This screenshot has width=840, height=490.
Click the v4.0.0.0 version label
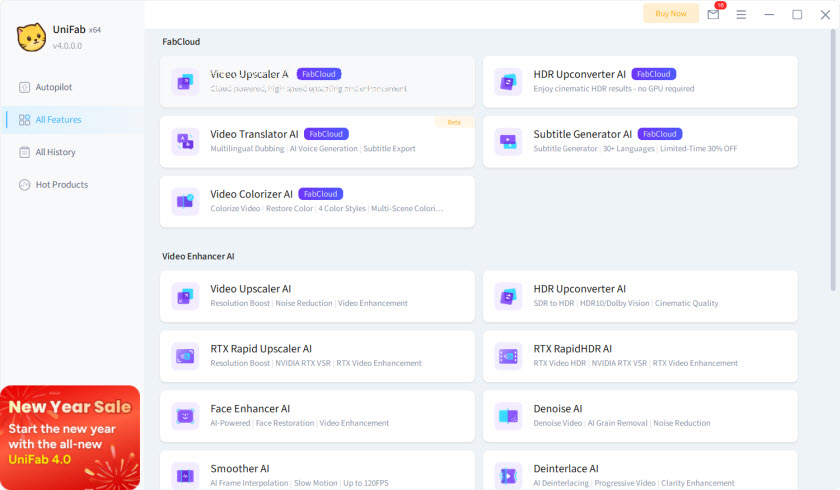click(68, 46)
